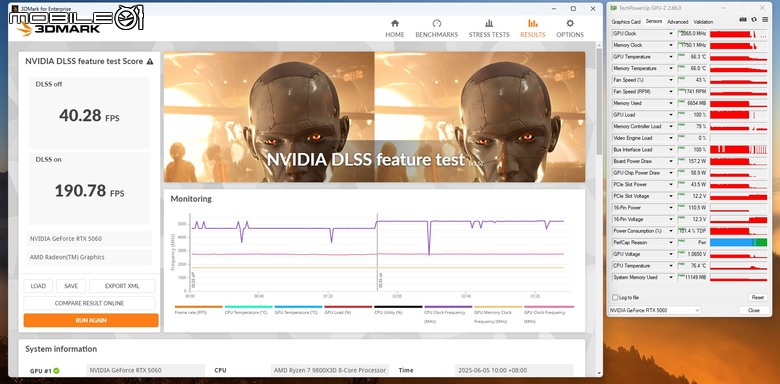Image resolution: width=780 pixels, height=384 pixels.
Task: Click the warning triangle beside the DLSS score
Action: 150,62
